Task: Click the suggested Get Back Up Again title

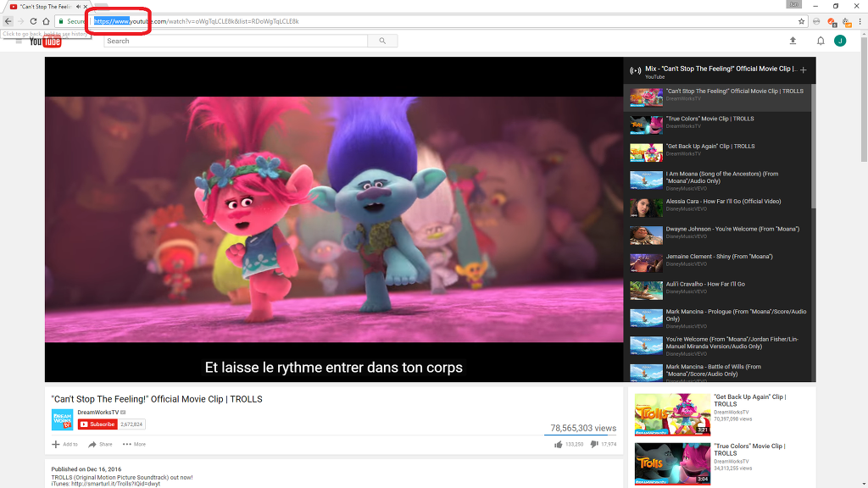Action: (x=749, y=401)
